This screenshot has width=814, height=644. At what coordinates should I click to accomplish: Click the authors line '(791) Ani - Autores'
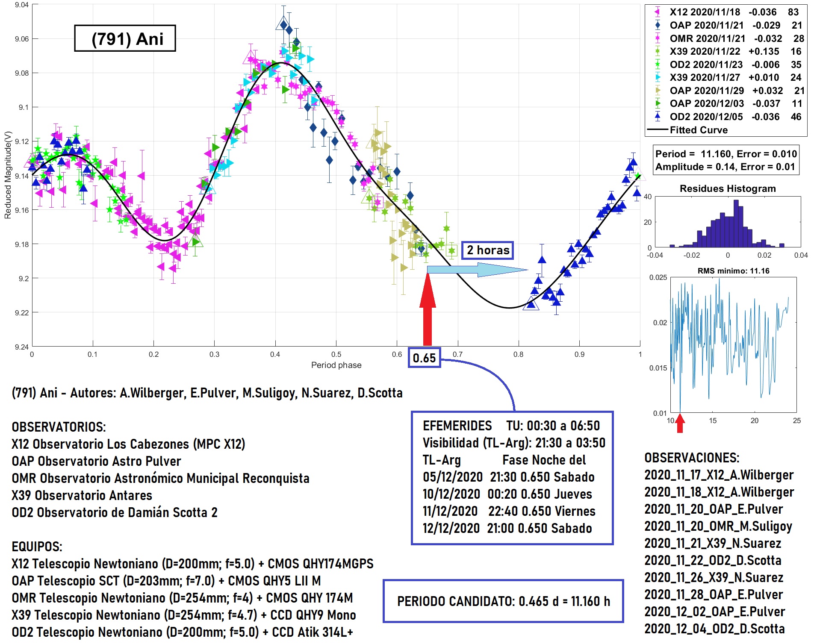pos(207,393)
